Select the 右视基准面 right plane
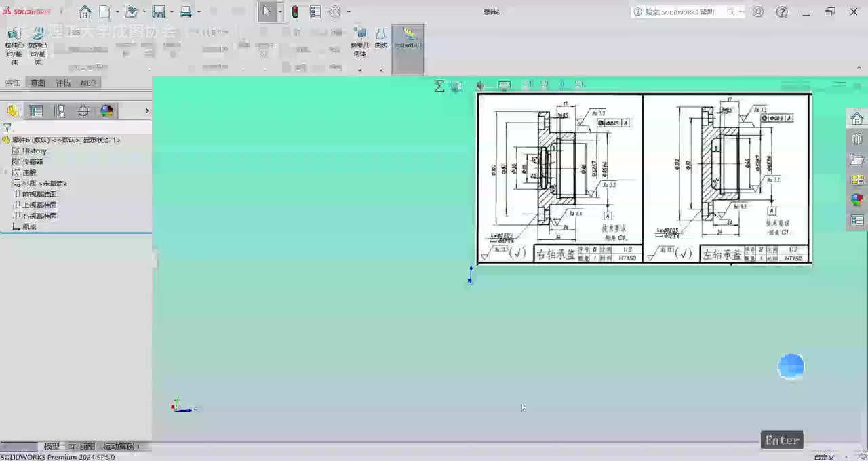This screenshot has width=868, height=461. click(x=35, y=216)
